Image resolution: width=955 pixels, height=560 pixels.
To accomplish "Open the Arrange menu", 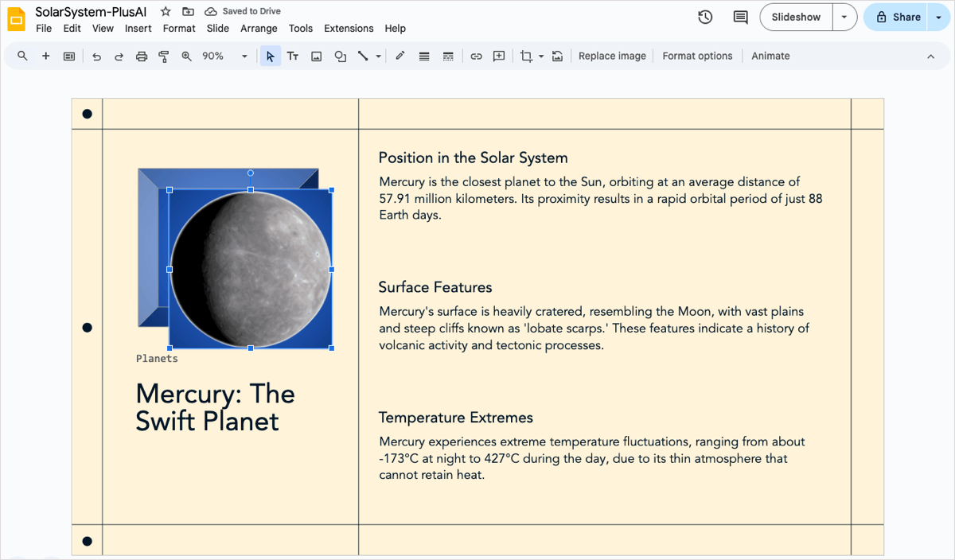I will click(259, 28).
